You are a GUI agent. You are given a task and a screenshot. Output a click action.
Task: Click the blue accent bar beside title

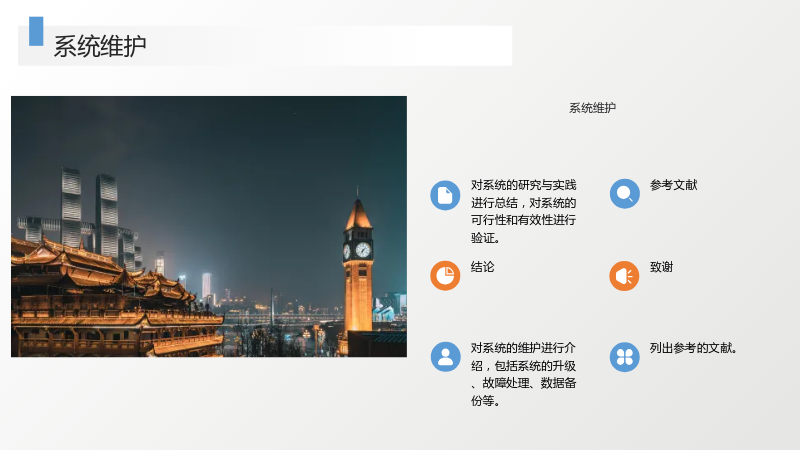(x=36, y=31)
